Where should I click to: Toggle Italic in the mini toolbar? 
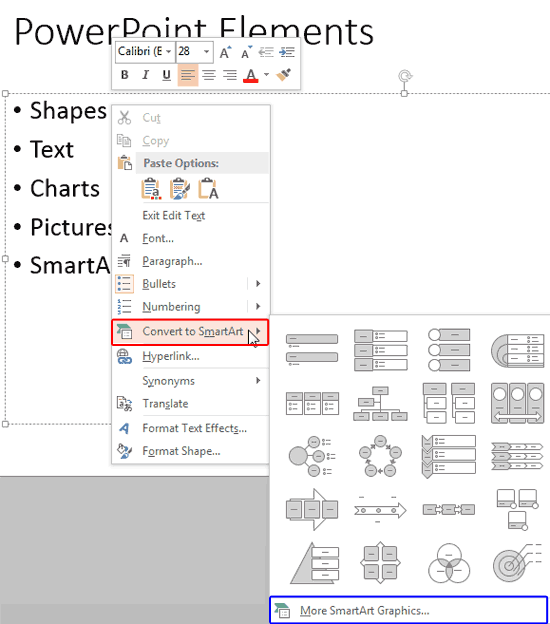[146, 75]
